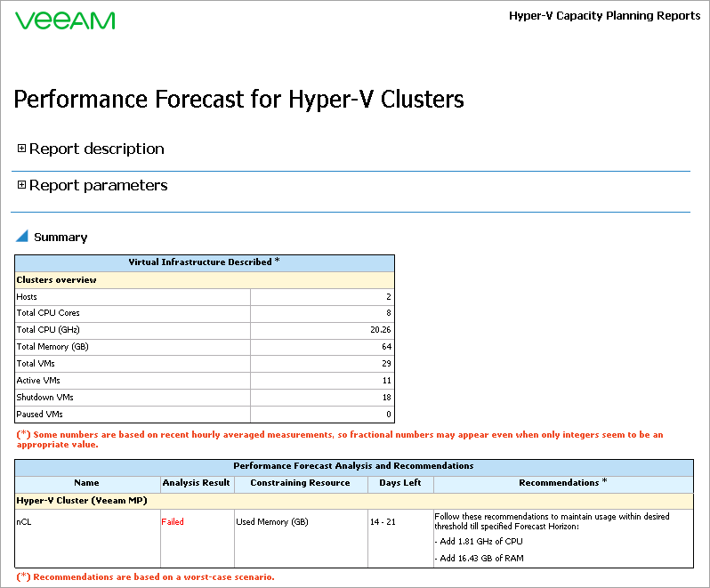The height and width of the screenshot is (588, 710).
Task: Click the Hosts value 2
Action: (389, 297)
